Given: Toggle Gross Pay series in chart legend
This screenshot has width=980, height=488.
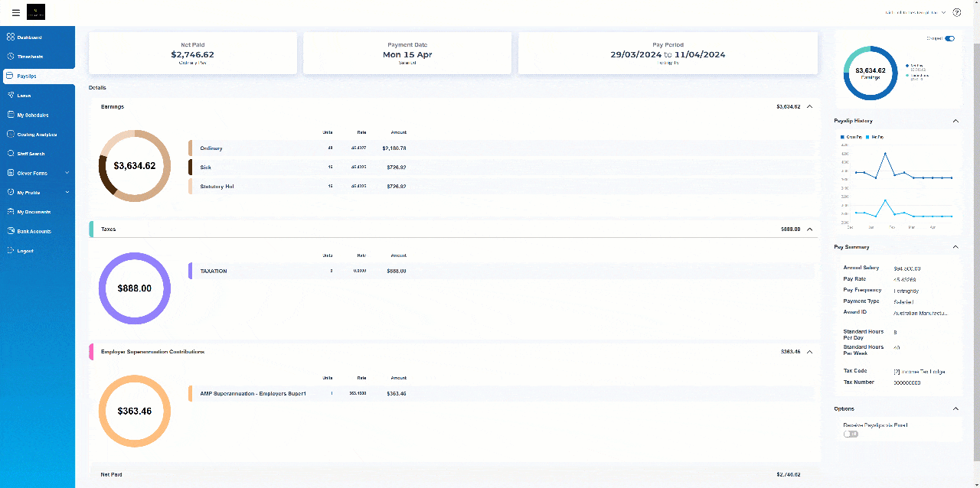Looking at the screenshot, I should (x=853, y=136).
